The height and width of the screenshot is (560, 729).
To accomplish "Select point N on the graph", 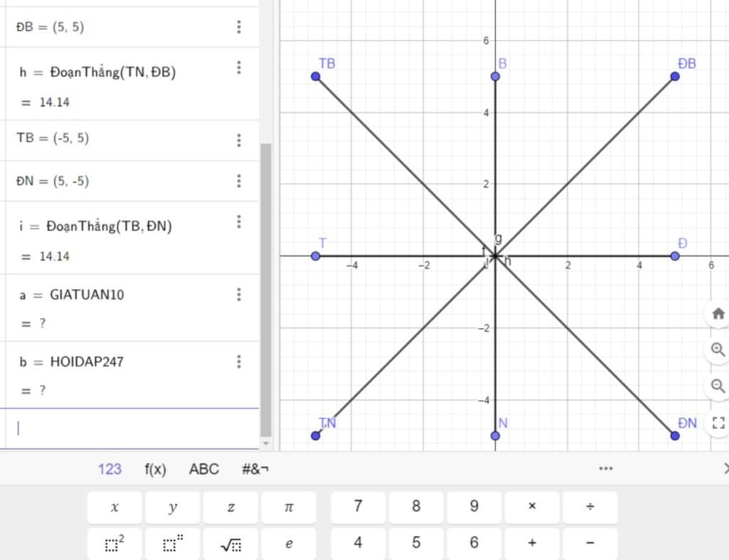I will point(495,435).
